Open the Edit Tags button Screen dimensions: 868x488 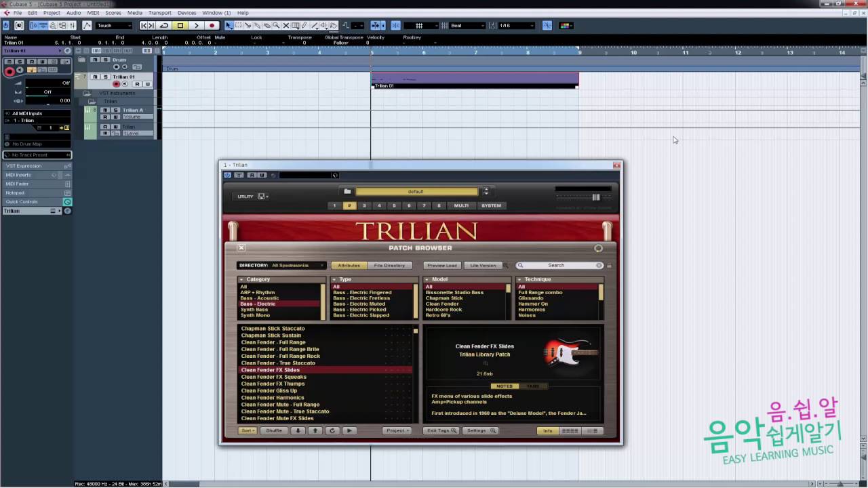pyautogui.click(x=441, y=431)
